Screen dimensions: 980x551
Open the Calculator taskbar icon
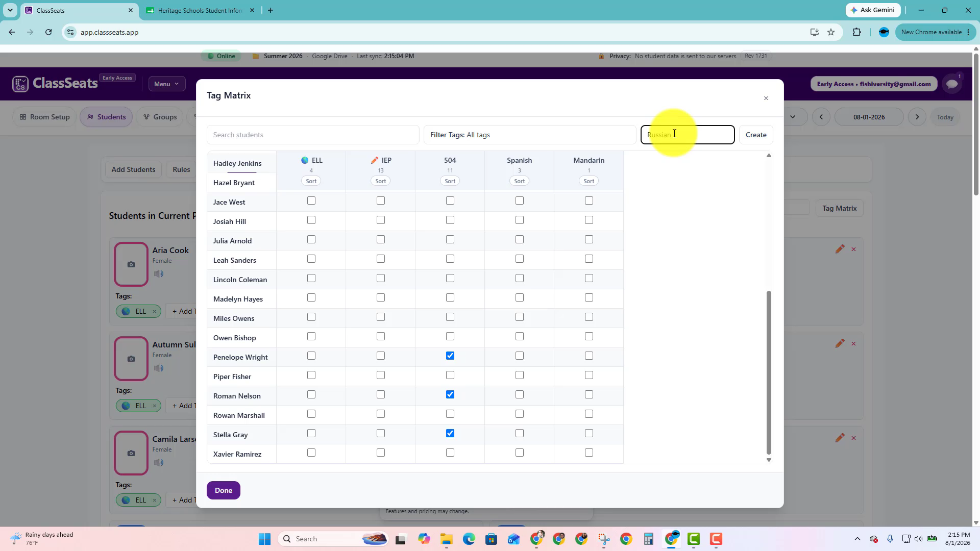pyautogui.click(x=649, y=539)
